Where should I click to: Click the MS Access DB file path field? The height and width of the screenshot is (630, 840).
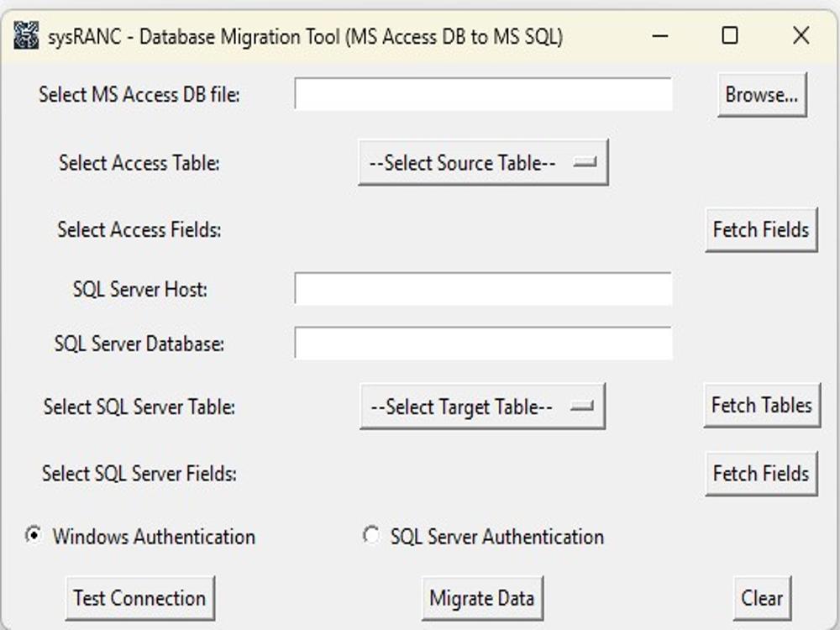tap(483, 94)
